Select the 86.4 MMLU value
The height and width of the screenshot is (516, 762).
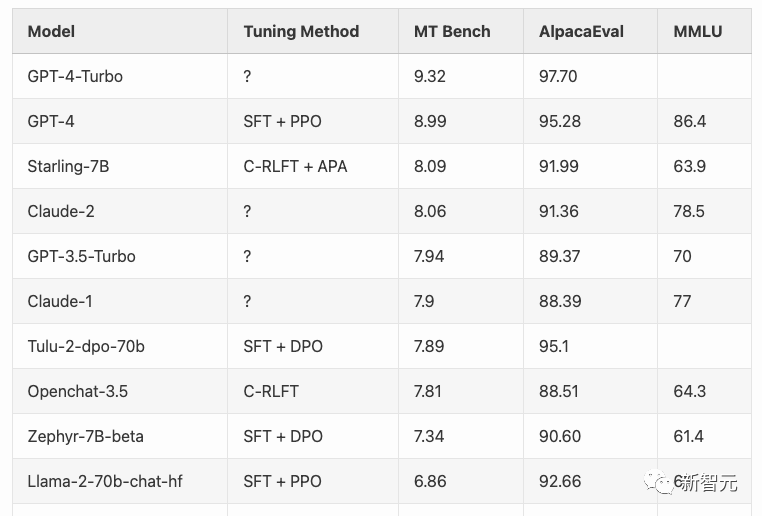[690, 121]
